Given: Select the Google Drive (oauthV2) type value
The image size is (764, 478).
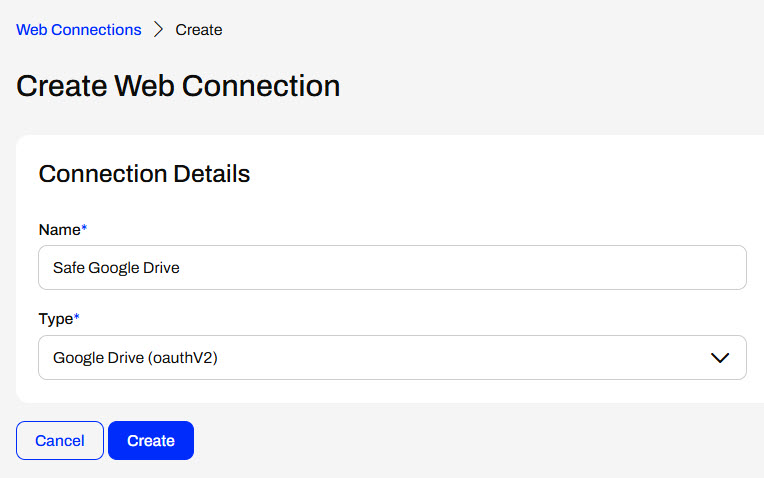Looking at the screenshot, I should (135, 358).
